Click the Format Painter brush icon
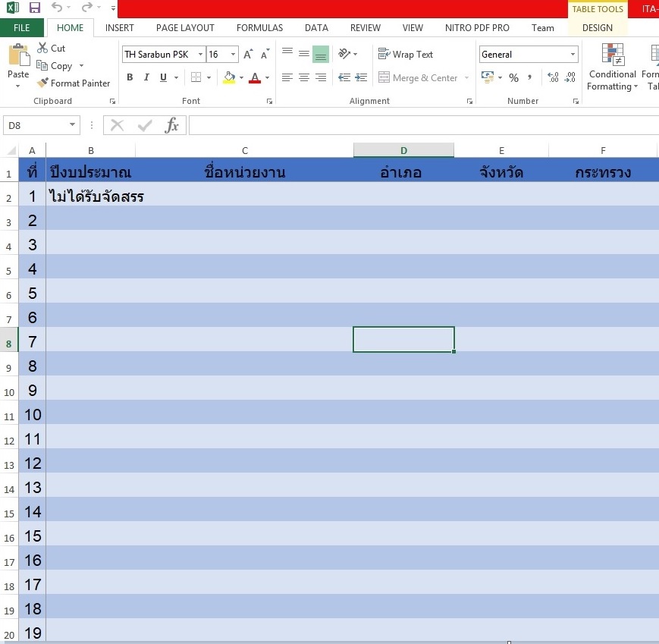This screenshot has width=659, height=644. click(42, 83)
